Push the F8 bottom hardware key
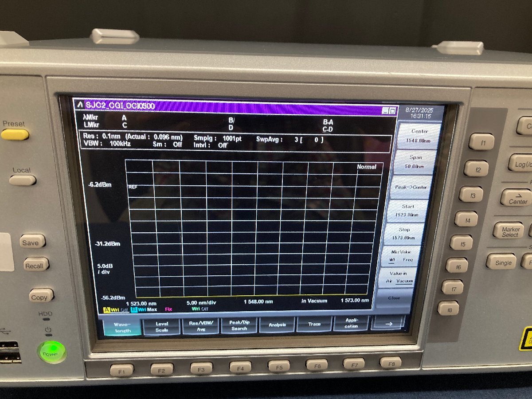This screenshot has height=399, width=532. click(391, 363)
